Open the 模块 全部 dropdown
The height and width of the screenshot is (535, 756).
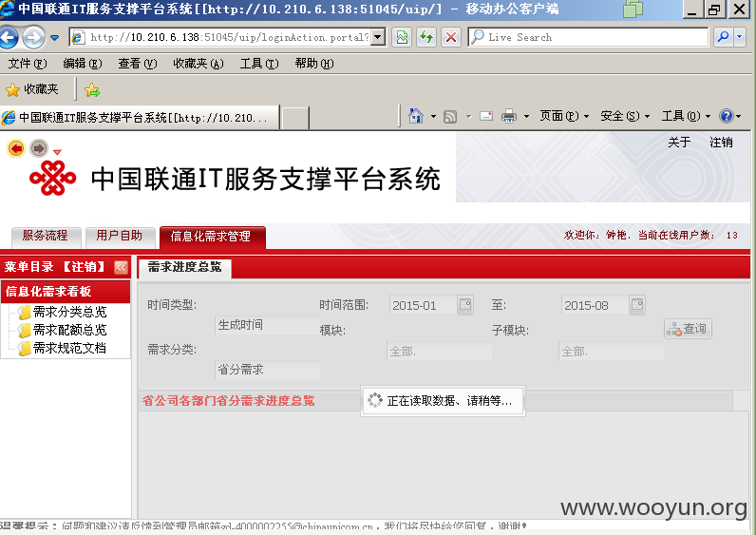[439, 352]
